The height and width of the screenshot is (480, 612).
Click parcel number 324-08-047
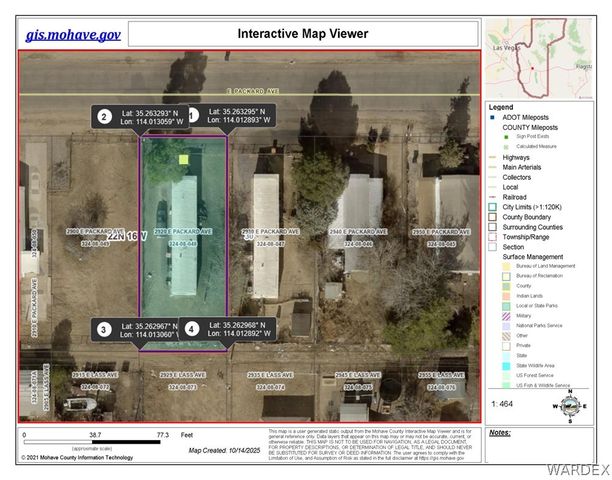(x=270, y=244)
